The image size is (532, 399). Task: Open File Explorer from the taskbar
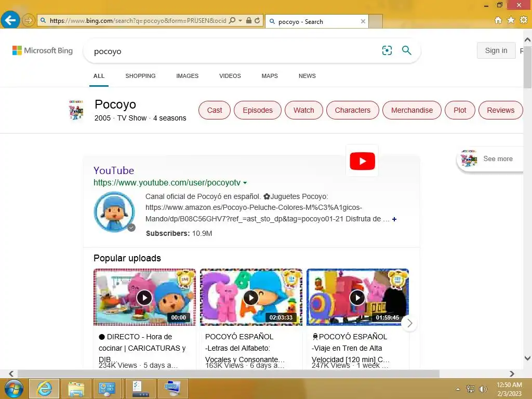76,389
